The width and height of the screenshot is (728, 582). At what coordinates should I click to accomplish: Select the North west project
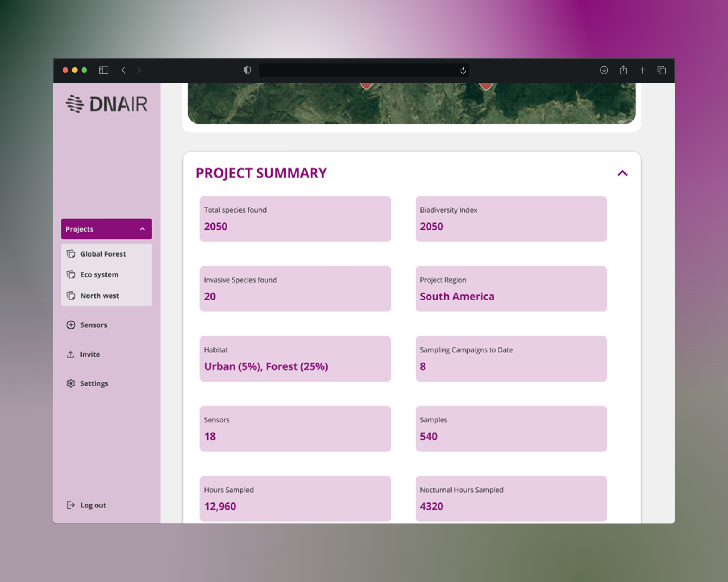[99, 296]
